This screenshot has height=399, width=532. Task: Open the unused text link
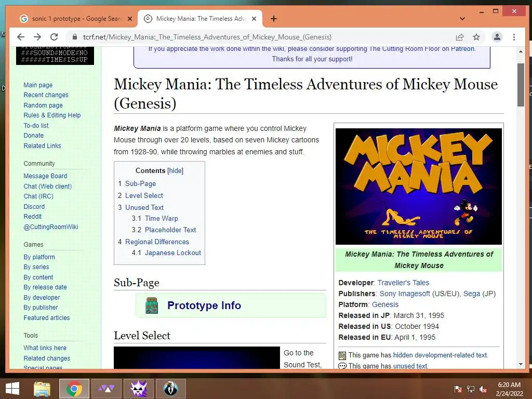pos(410,366)
